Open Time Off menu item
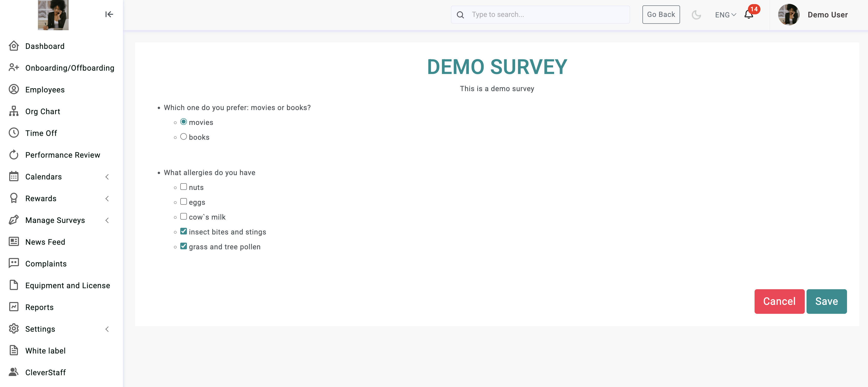 [x=41, y=133]
